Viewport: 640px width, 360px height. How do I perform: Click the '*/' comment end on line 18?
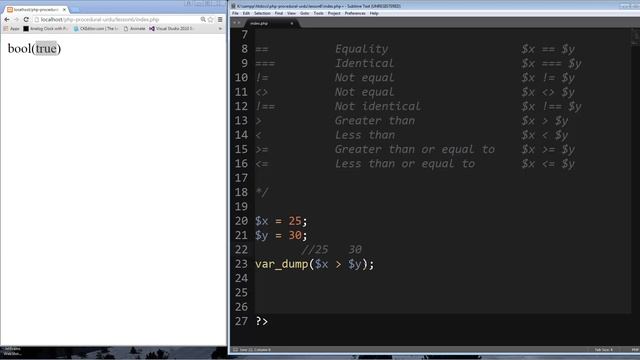(262, 192)
